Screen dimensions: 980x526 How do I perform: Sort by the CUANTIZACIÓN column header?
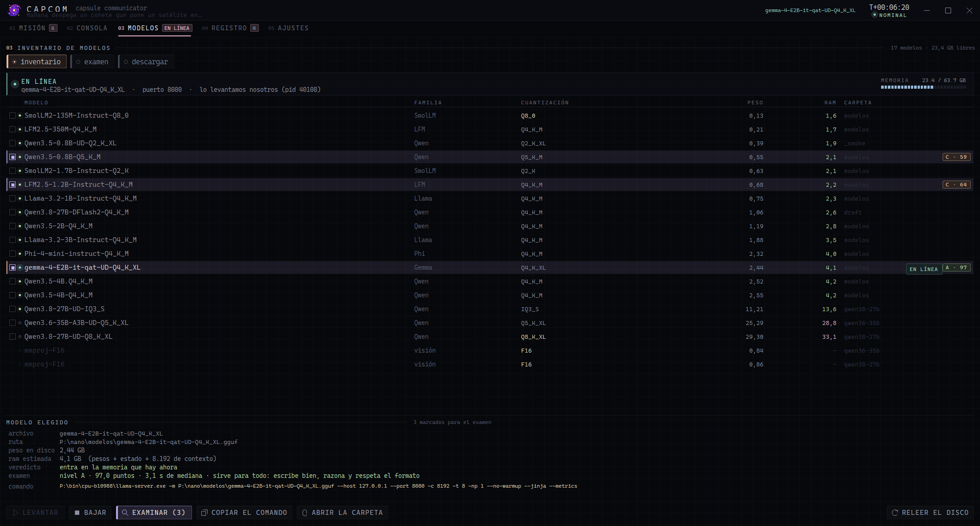click(x=545, y=103)
